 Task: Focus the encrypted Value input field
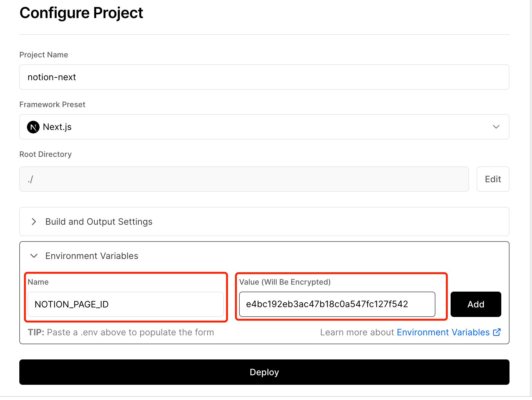click(x=337, y=304)
